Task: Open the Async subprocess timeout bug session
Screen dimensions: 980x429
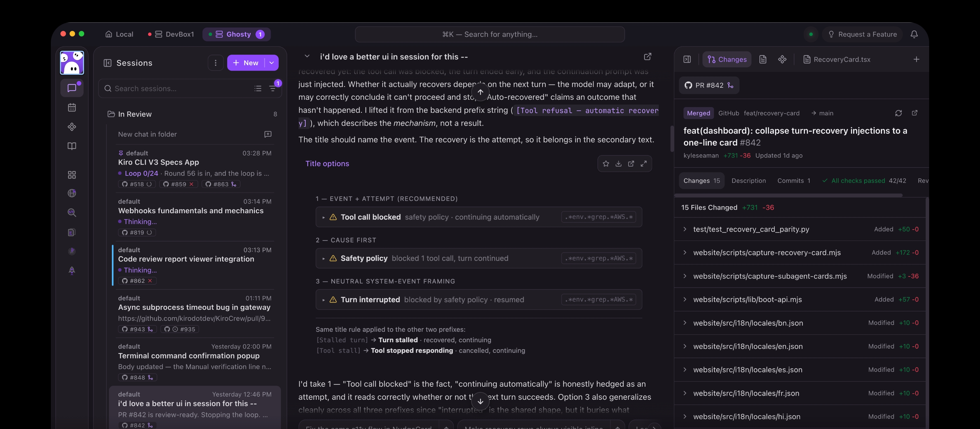Action: pyautogui.click(x=194, y=313)
